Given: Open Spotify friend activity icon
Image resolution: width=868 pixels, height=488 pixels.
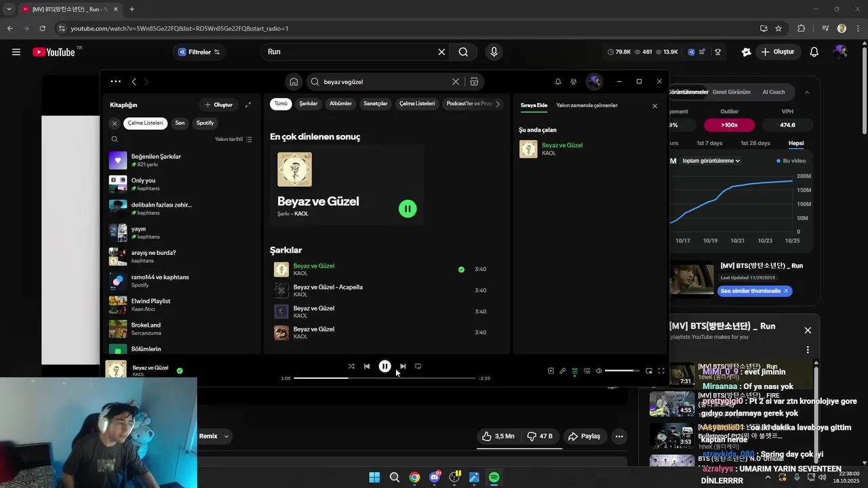Looking at the screenshot, I should point(574,81).
